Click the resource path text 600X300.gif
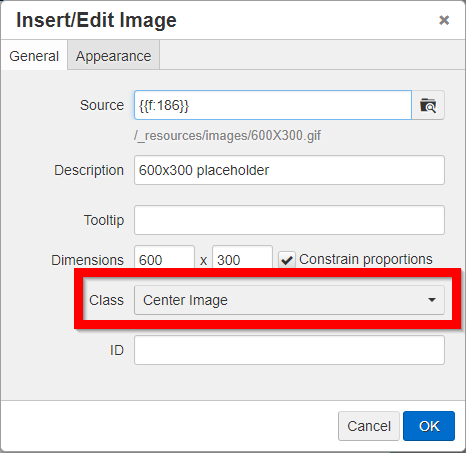466x453 pixels. tap(228, 136)
